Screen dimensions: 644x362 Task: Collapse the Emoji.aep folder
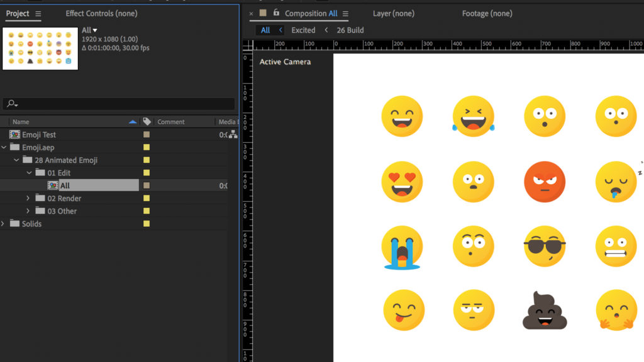(x=4, y=148)
